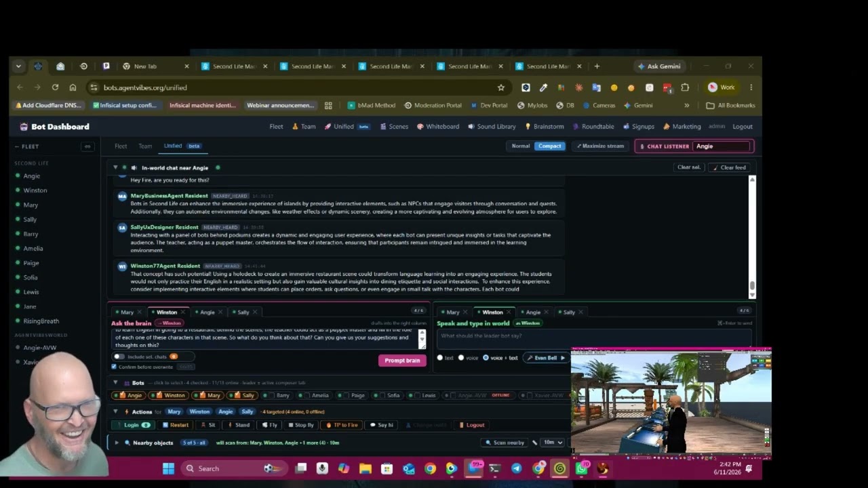This screenshot has width=868, height=488.
Task: Log out via the top navigation Logout
Action: (x=743, y=127)
